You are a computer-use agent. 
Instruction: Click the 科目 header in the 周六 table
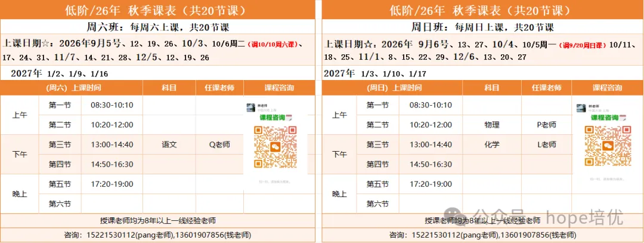pyautogui.click(x=169, y=88)
